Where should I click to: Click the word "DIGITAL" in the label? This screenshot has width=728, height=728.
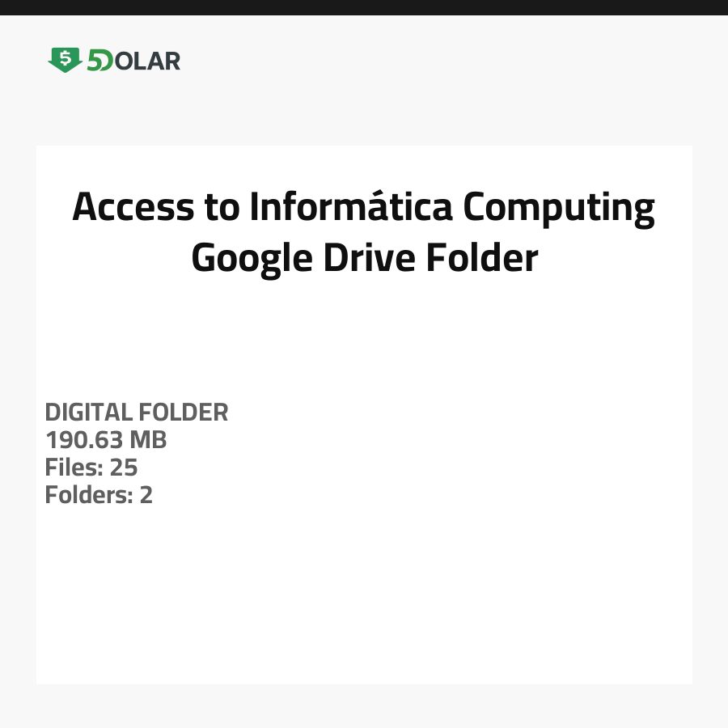88,413
